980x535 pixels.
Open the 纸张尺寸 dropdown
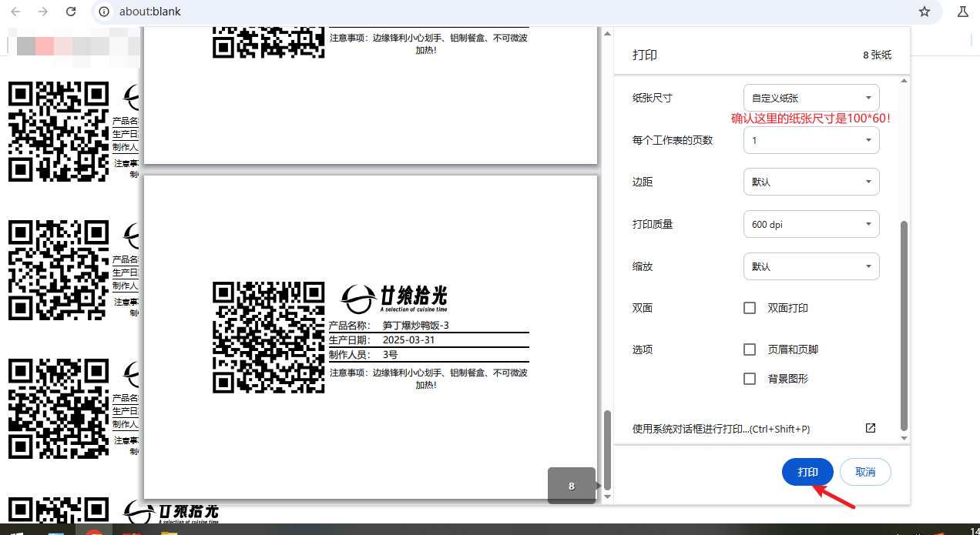pyautogui.click(x=811, y=98)
